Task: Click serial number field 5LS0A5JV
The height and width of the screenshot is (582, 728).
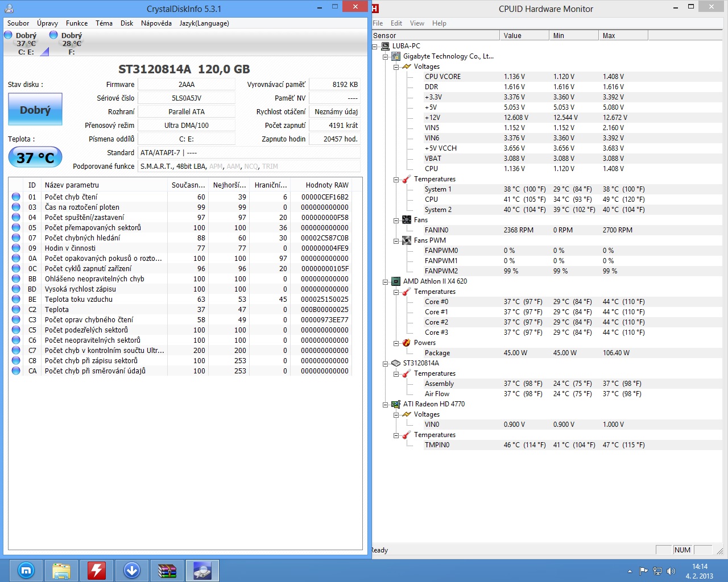Action: click(187, 98)
